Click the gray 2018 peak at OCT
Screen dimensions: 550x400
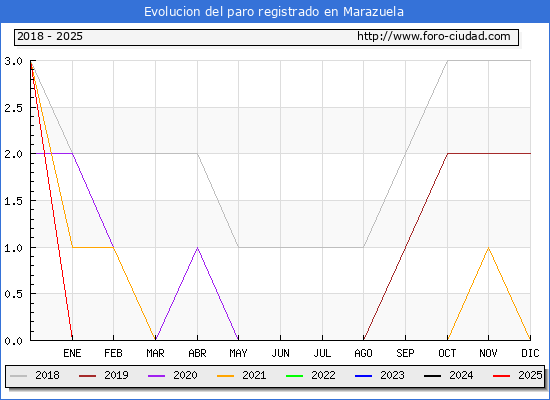click(x=448, y=61)
